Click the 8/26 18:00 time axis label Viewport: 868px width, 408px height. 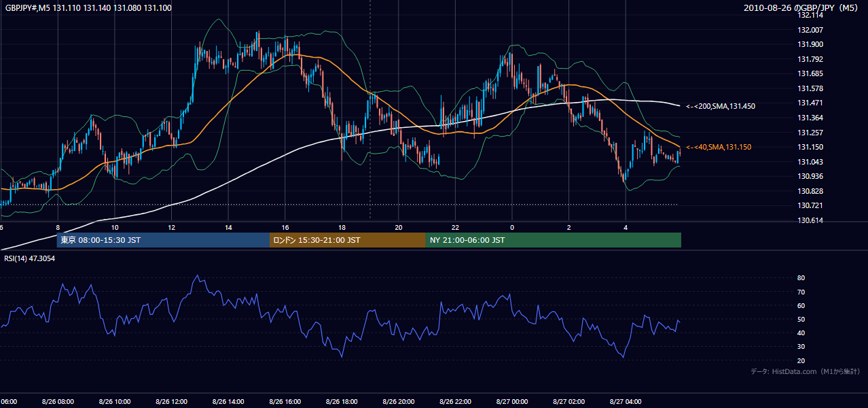(342, 402)
